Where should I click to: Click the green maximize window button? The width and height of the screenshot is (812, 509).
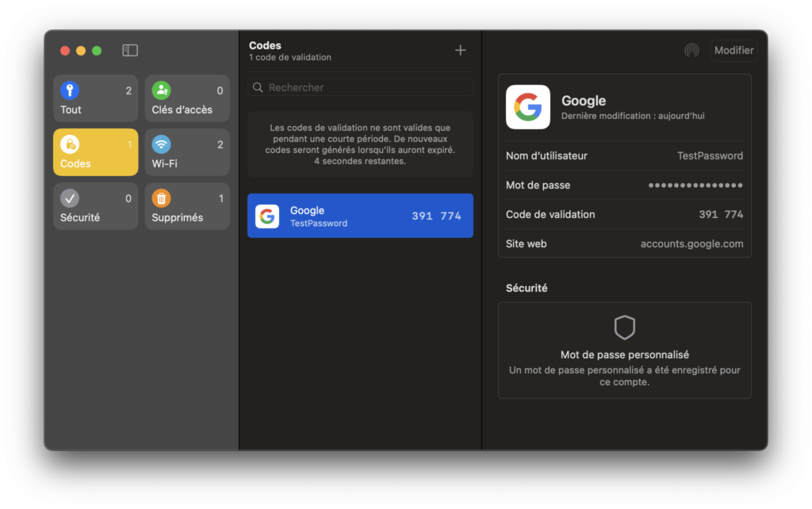[97, 50]
